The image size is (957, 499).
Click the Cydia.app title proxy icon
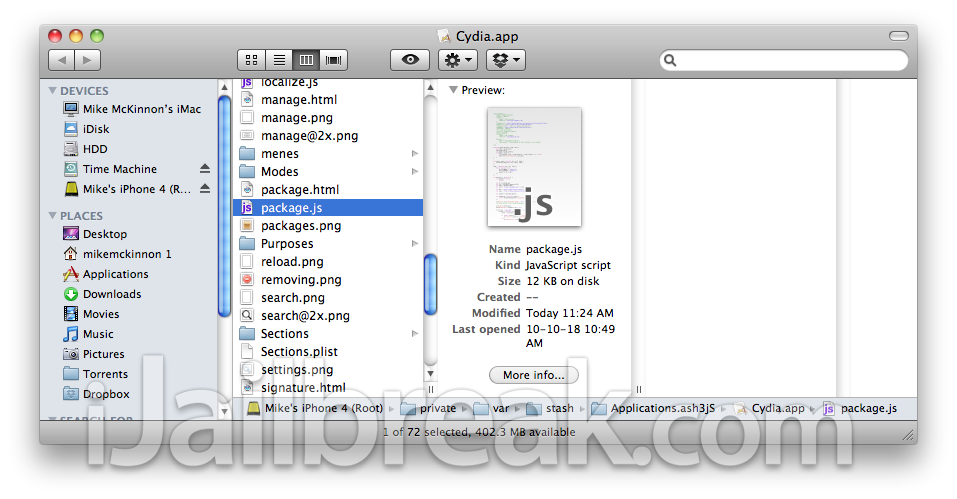coord(444,37)
